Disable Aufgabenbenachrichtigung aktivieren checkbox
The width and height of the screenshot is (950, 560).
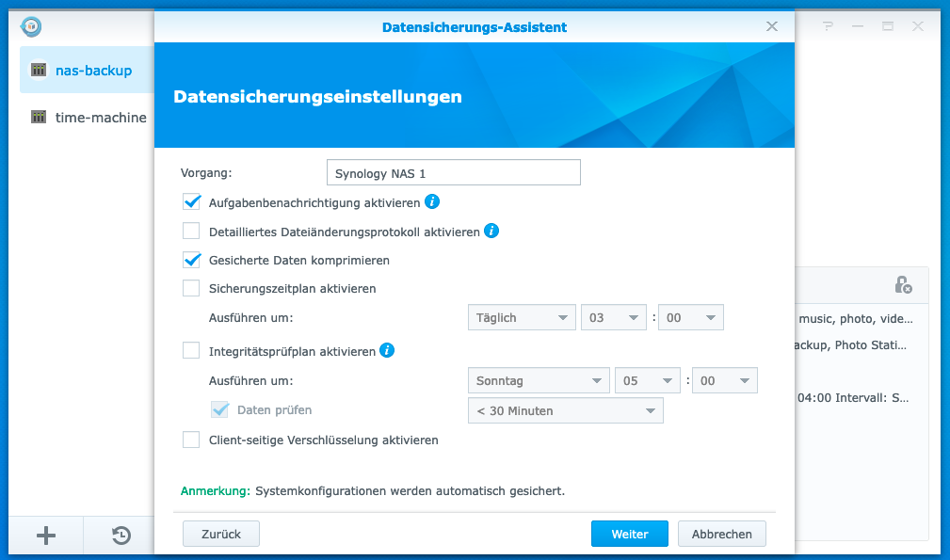192,202
